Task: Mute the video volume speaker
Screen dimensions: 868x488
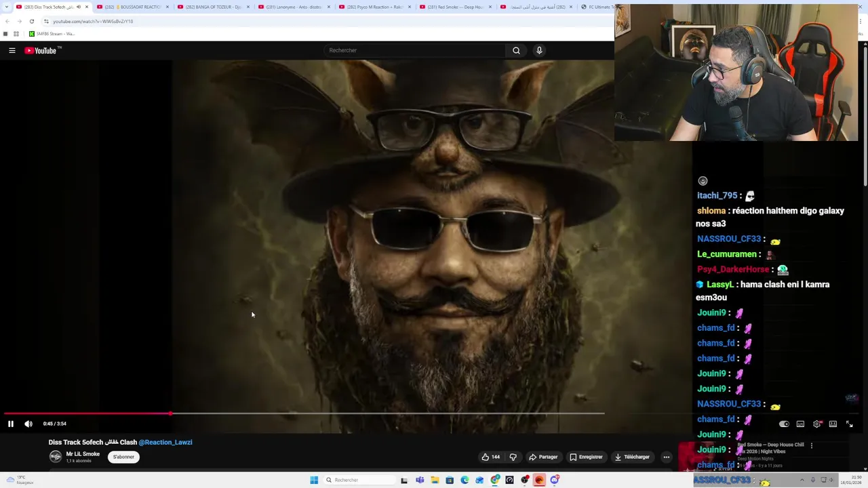Action: click(x=28, y=424)
